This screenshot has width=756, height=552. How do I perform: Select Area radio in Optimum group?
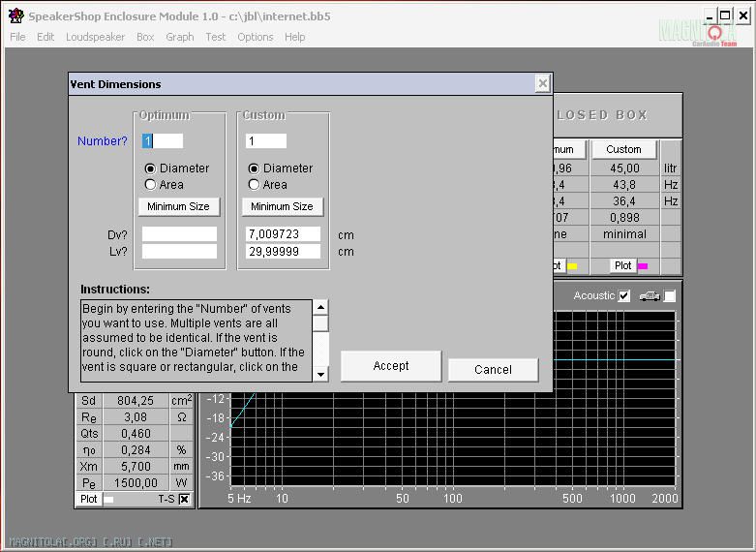[150, 185]
